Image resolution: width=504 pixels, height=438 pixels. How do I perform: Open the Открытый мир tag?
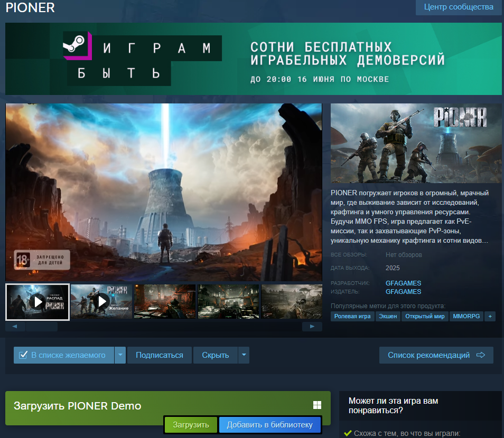pos(425,316)
